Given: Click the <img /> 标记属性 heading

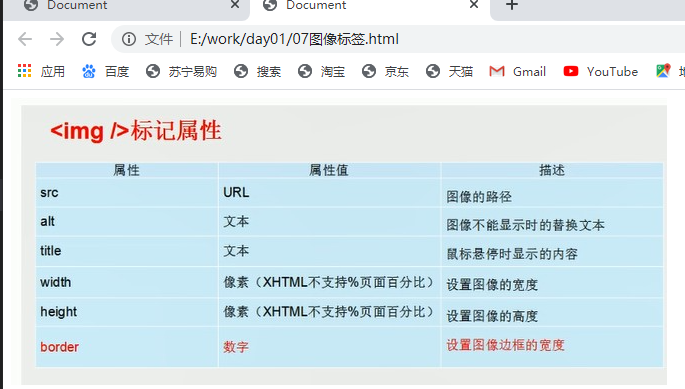Looking at the screenshot, I should click(x=136, y=131).
